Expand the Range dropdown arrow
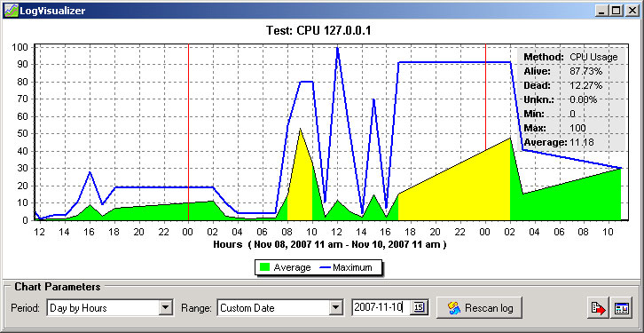Viewport: 644px width, 333px height. (x=336, y=307)
